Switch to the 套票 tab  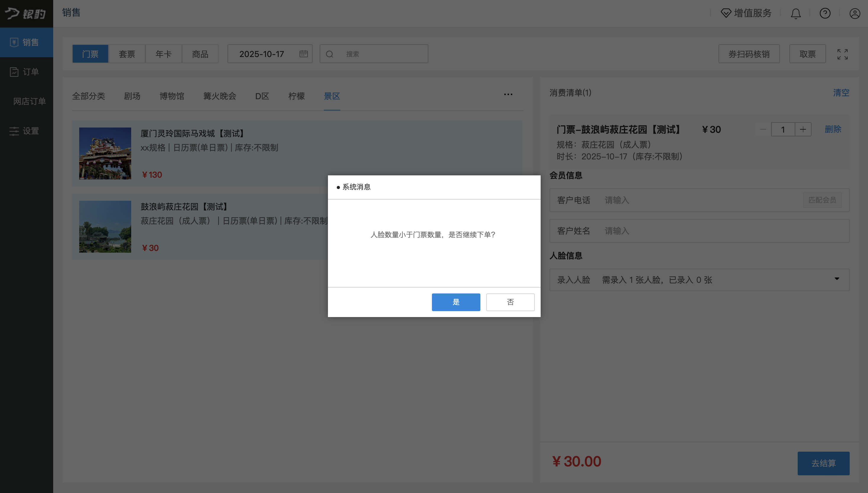127,54
